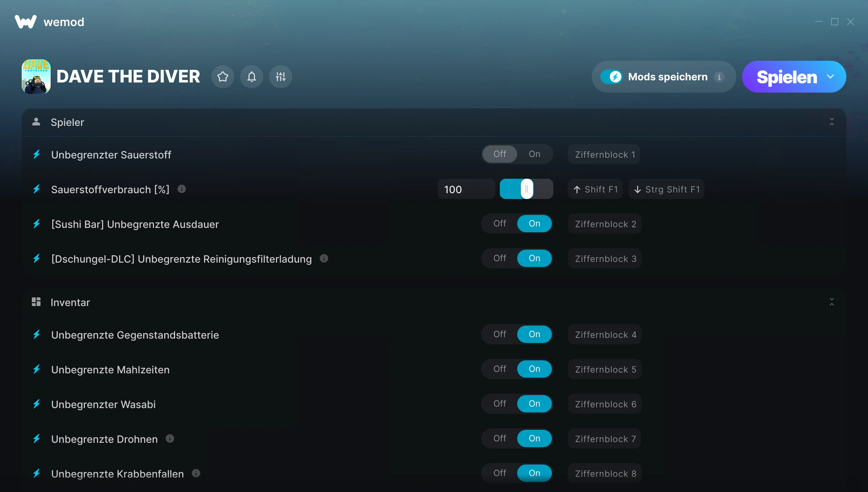Viewport: 868px width, 492px height.
Task: Close the WeMod window
Action: click(851, 22)
